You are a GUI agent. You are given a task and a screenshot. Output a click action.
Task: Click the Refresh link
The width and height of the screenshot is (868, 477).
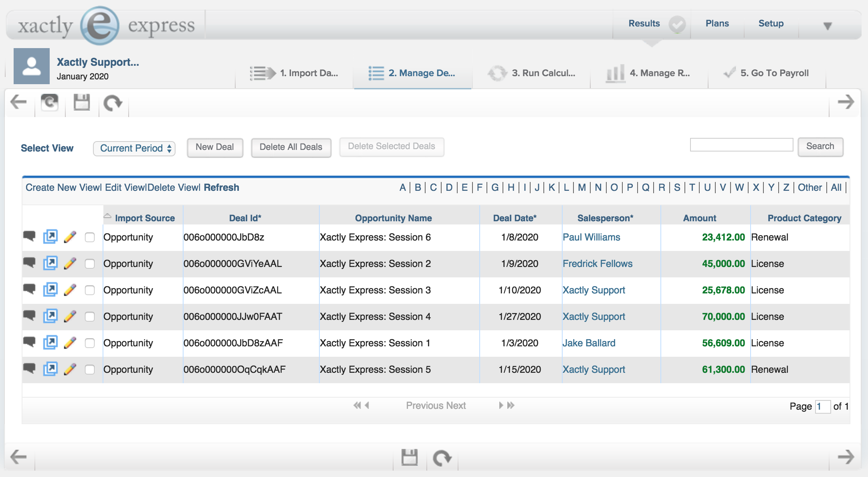(222, 188)
